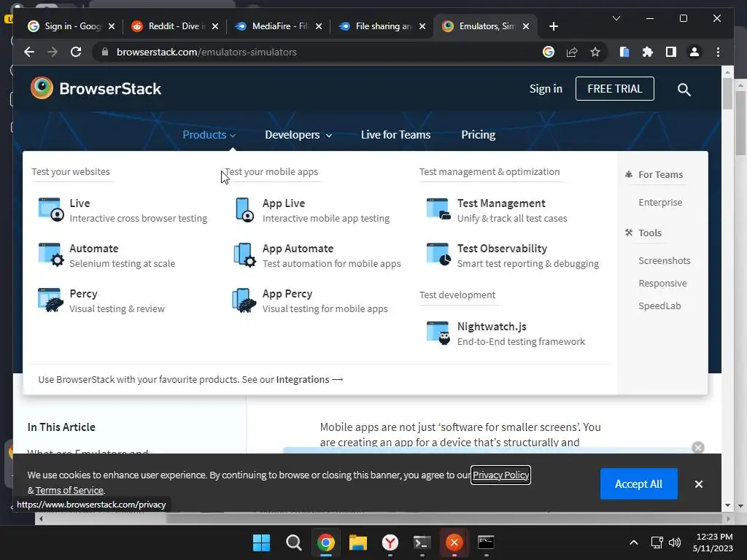
Task: Open the SpeedLab tool link
Action: (x=659, y=306)
